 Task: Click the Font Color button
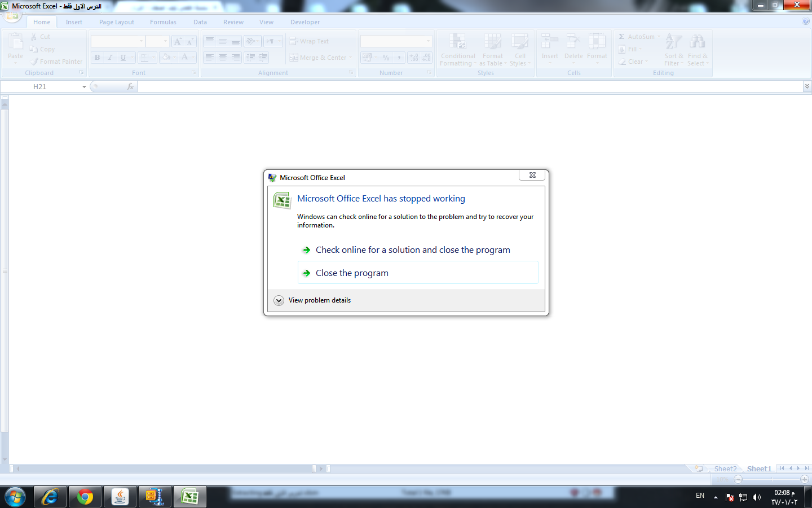click(x=184, y=58)
